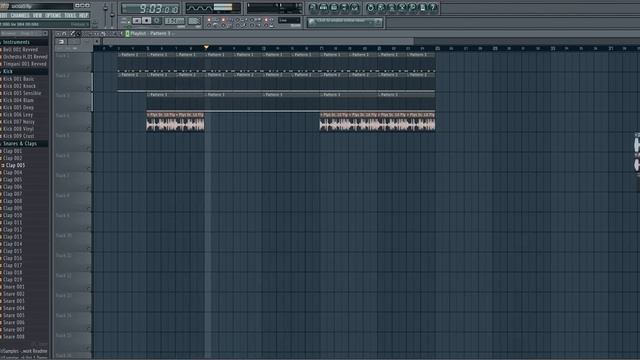Mute Track 1 in playlist
The height and width of the screenshot is (360, 640).
click(89, 69)
